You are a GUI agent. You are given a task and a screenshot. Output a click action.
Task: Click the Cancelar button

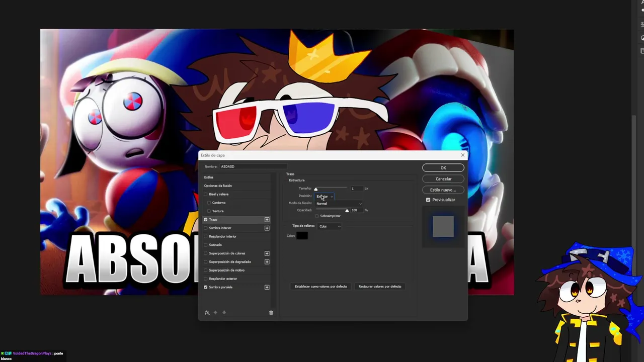point(443,179)
